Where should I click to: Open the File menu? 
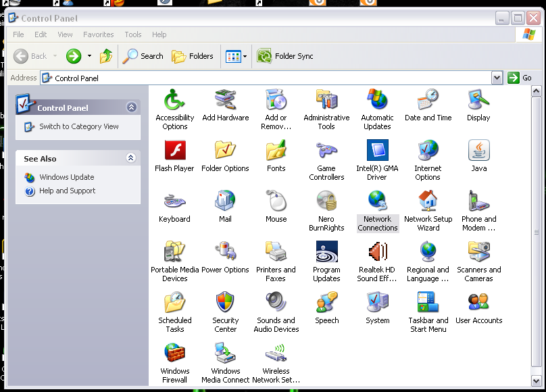point(18,34)
